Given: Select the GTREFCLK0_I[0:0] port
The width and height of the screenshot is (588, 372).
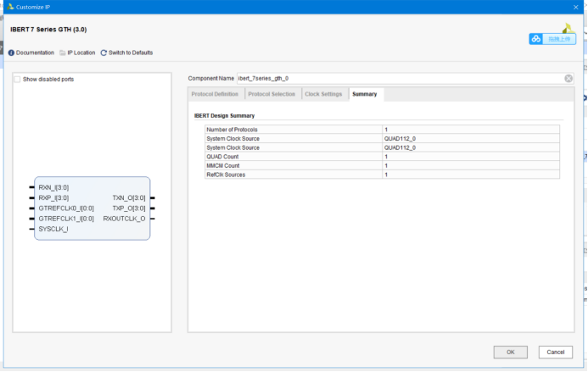Looking at the screenshot, I should (x=66, y=208).
